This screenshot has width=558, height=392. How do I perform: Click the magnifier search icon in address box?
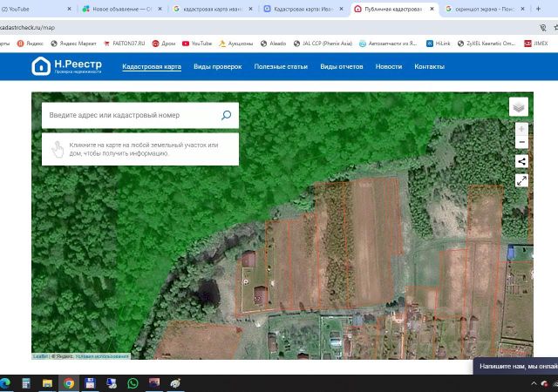[227, 115]
